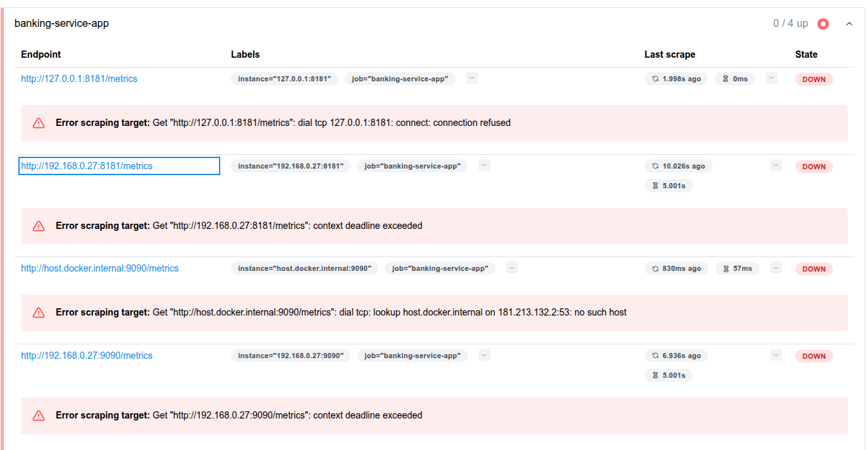The image size is (868, 450).
Task: Open the host.docker.internal:9090 metrics endpoint link
Action: [x=100, y=268]
